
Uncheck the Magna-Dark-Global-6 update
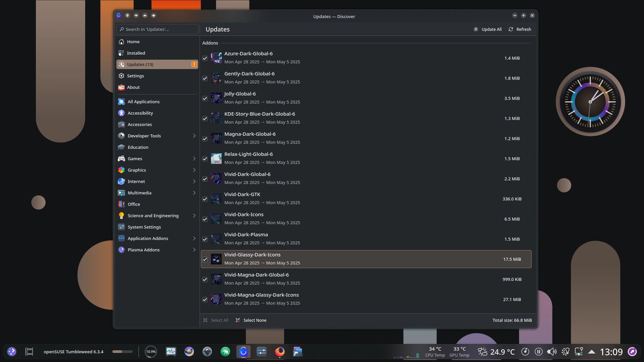205,139
